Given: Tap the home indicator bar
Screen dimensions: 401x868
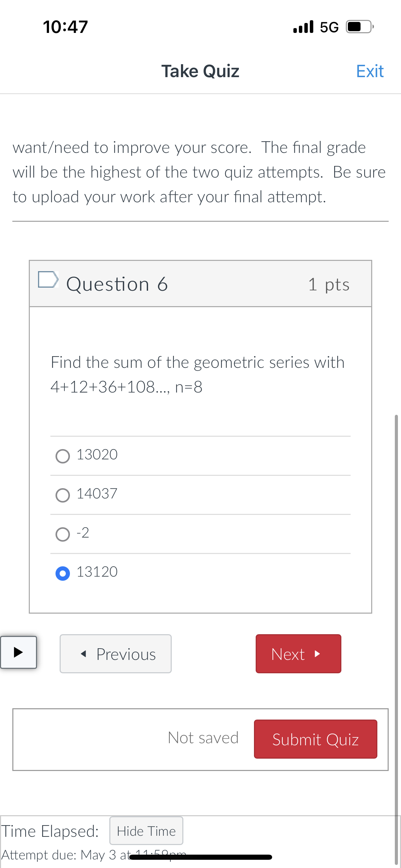Looking at the screenshot, I should coord(201,857).
